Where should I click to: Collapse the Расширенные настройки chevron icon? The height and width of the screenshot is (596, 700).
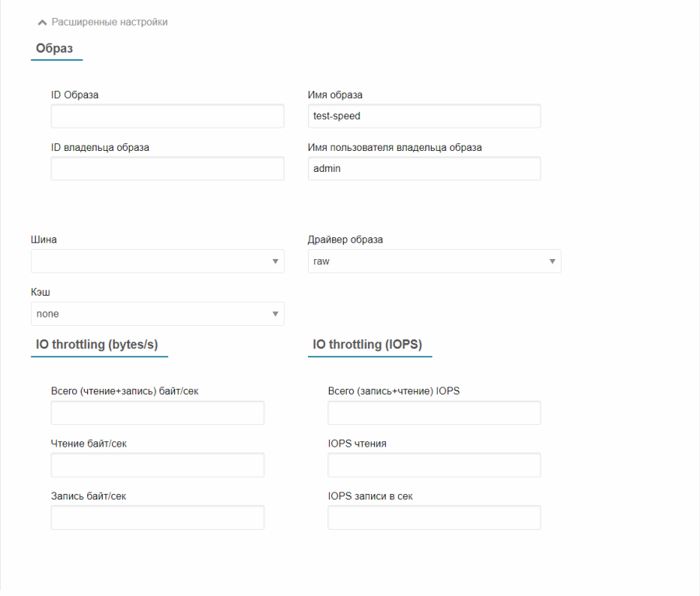42,23
